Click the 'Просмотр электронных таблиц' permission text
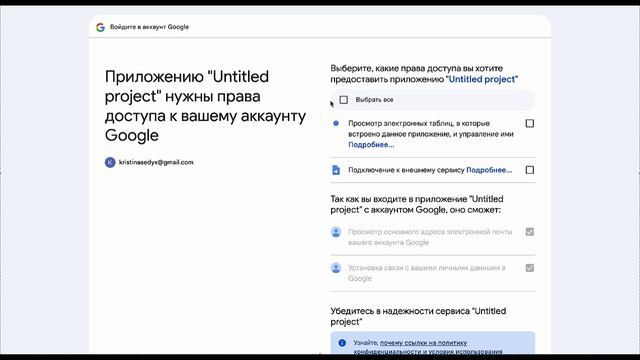 (431, 129)
